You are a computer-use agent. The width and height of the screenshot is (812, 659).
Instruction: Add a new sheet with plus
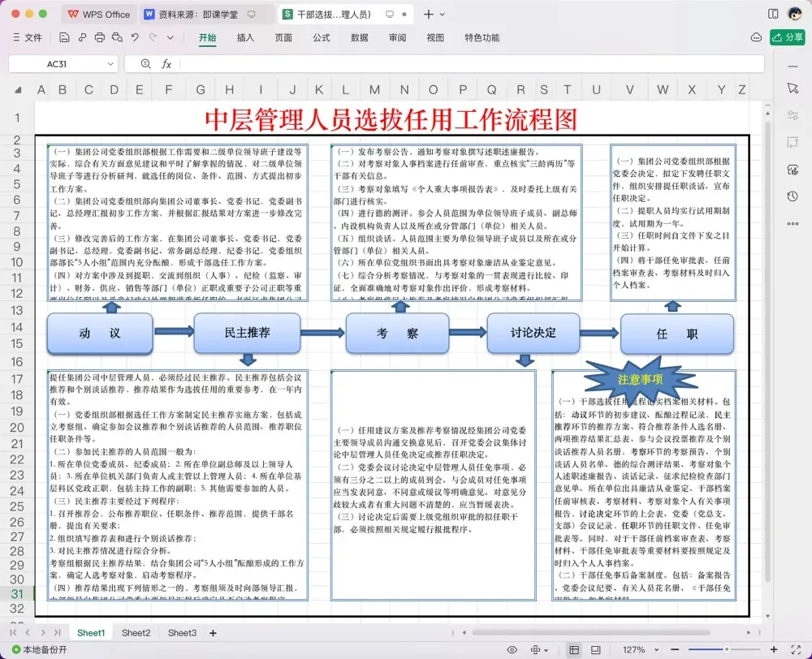point(213,632)
